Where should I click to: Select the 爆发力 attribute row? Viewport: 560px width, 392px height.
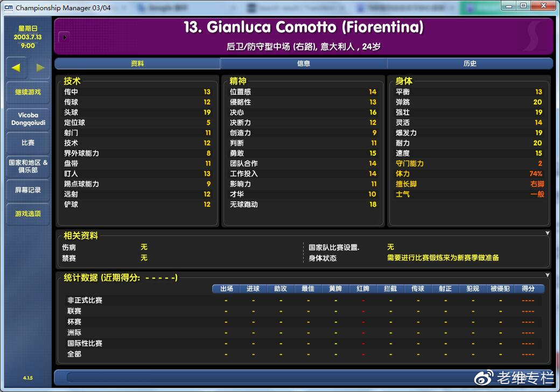469,133
